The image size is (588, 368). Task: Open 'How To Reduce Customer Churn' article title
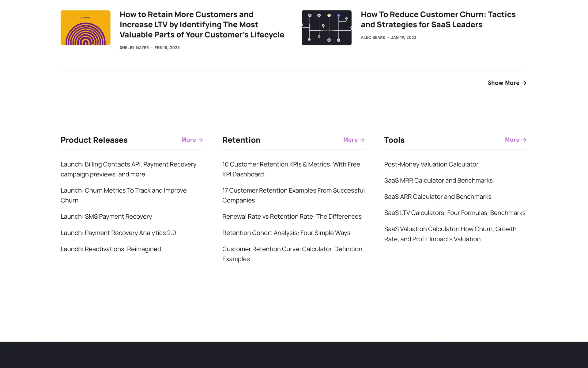(x=438, y=19)
